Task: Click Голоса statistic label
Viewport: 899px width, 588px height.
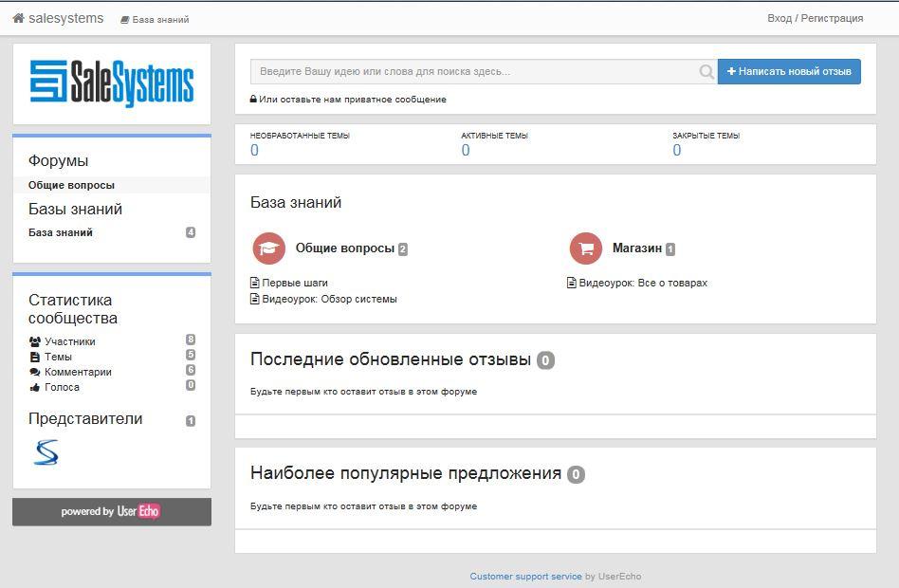Action: pyautogui.click(x=62, y=387)
